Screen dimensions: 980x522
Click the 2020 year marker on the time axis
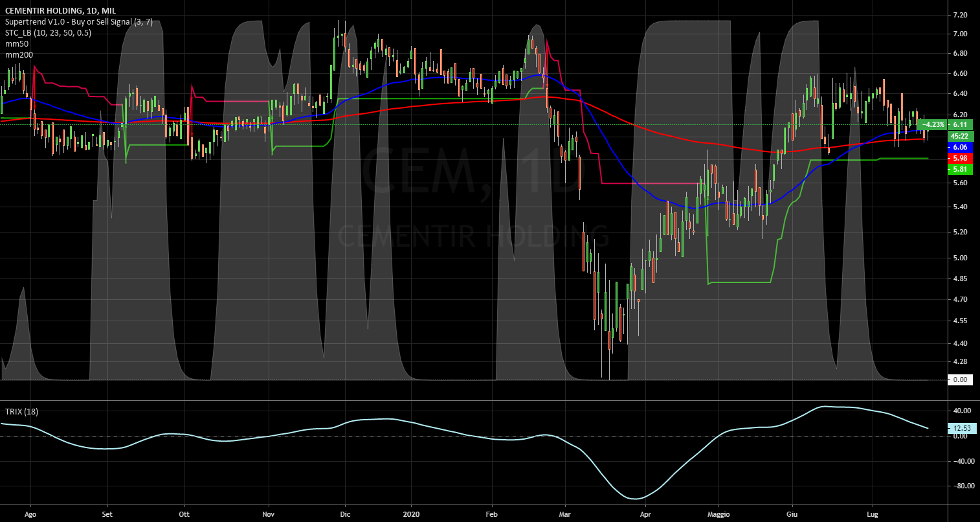(412, 515)
